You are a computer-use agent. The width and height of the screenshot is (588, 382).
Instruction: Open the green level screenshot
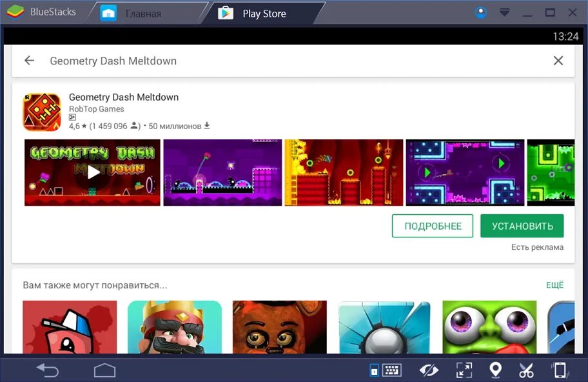[x=551, y=173]
